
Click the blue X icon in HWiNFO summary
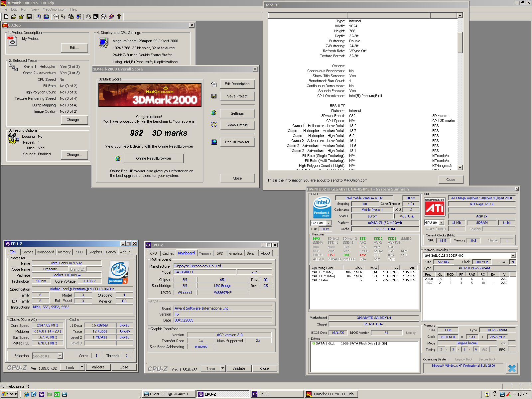(512, 368)
